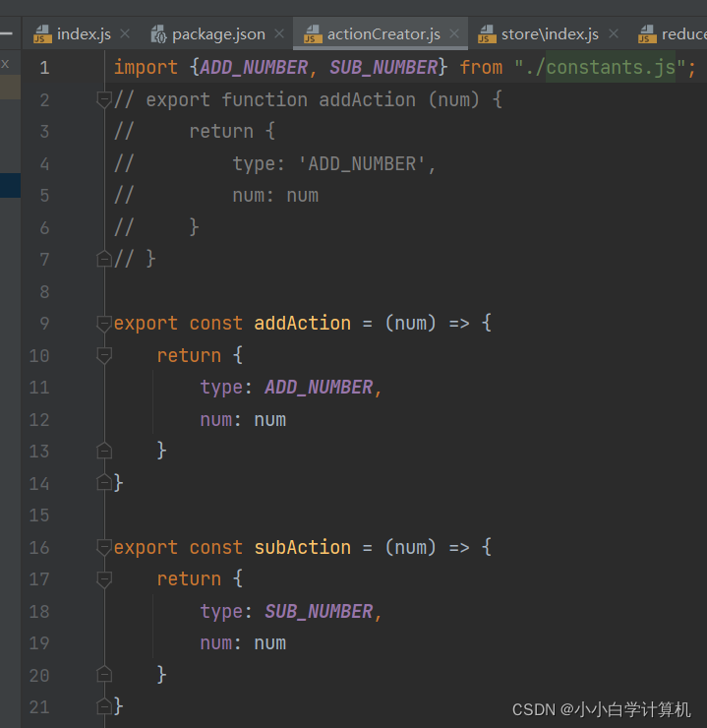Click line number 9 in the gutter
The height and width of the screenshot is (728, 707).
[44, 323]
